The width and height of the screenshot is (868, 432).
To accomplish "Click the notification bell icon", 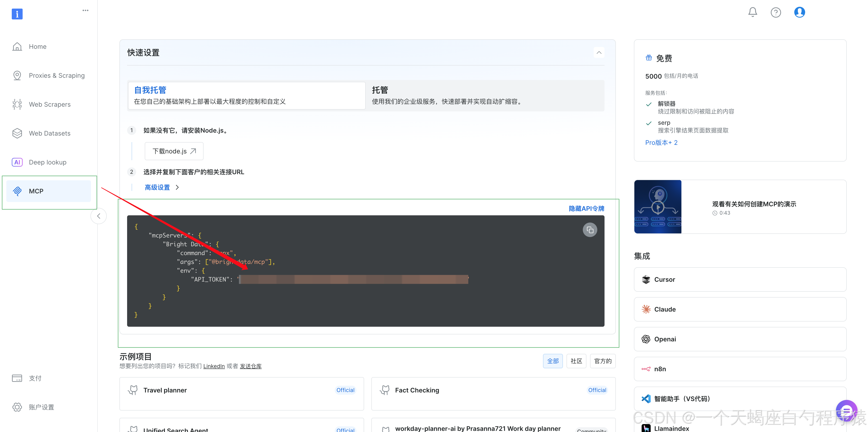I will pyautogui.click(x=752, y=12).
